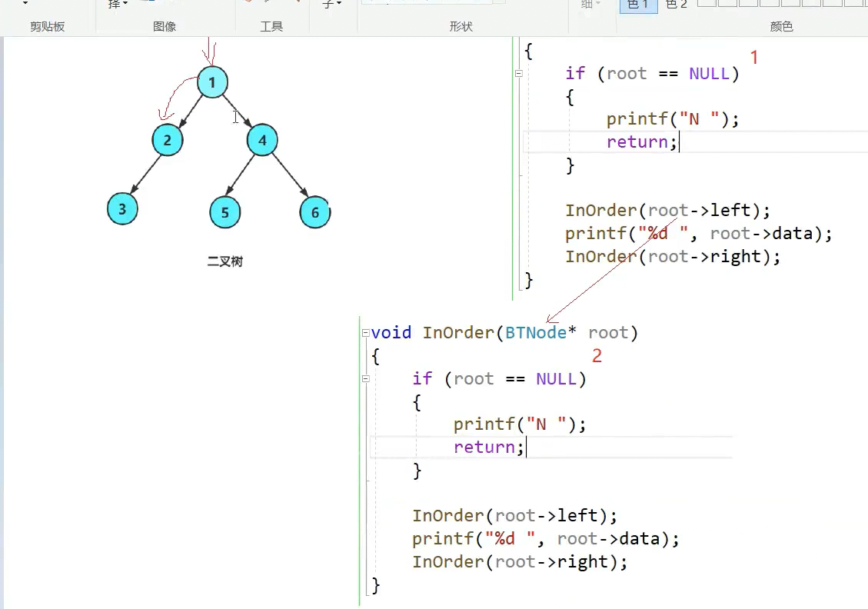Select the Color 1 (色 1) button
This screenshot has width=868, height=609.
638,5
